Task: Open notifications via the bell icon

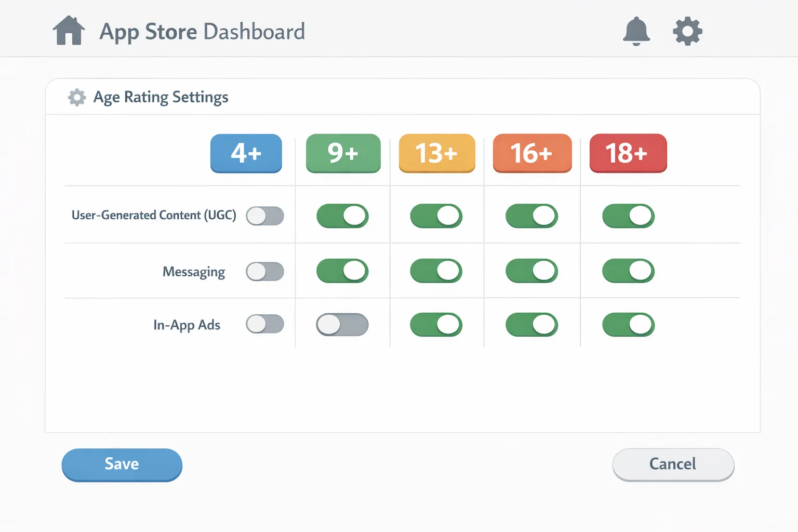Action: click(636, 32)
